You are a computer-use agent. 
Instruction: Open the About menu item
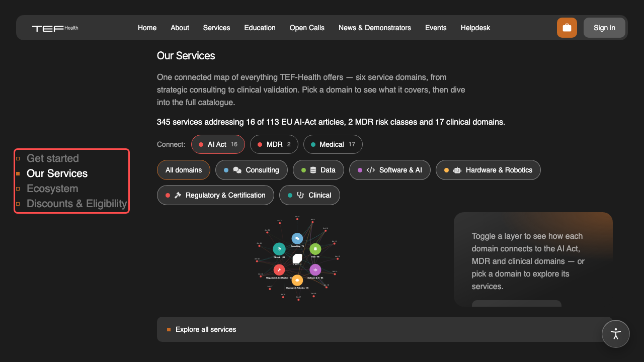click(x=180, y=28)
